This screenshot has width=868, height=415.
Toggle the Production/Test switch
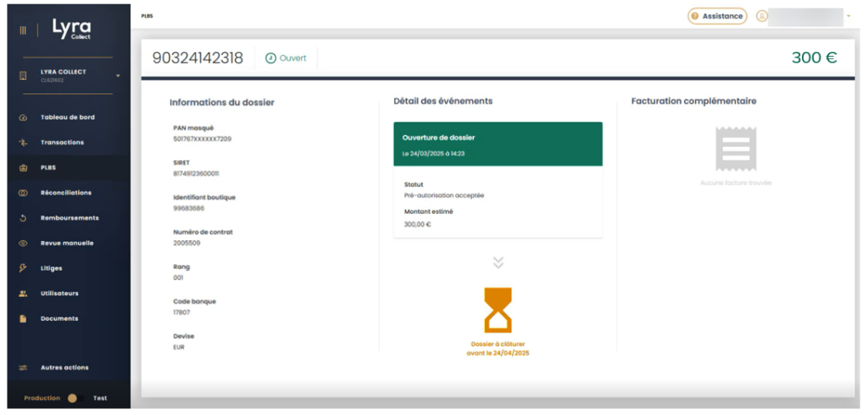point(75,398)
